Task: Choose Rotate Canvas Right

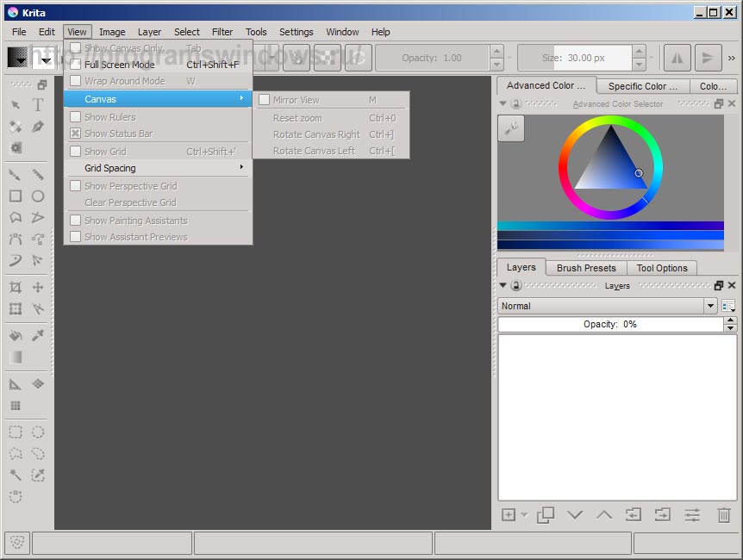Action: tap(332, 134)
